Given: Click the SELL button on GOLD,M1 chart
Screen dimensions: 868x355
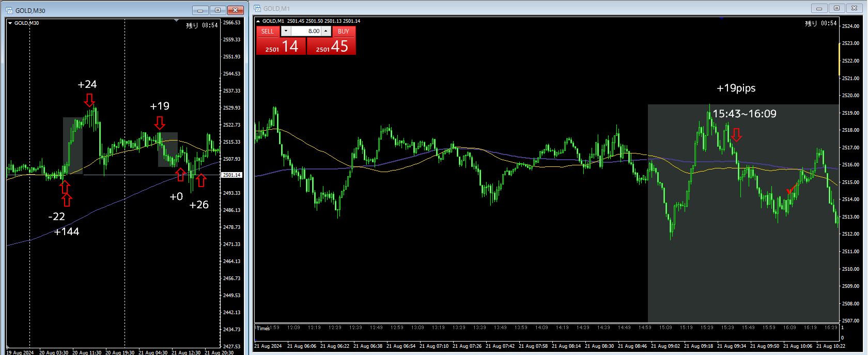Looking at the screenshot, I should tap(267, 31).
